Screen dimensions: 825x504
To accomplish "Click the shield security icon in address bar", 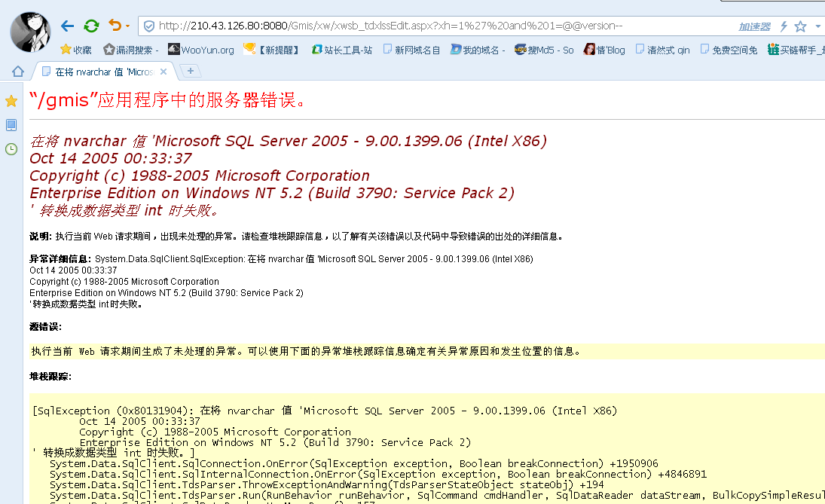I will tap(149, 26).
